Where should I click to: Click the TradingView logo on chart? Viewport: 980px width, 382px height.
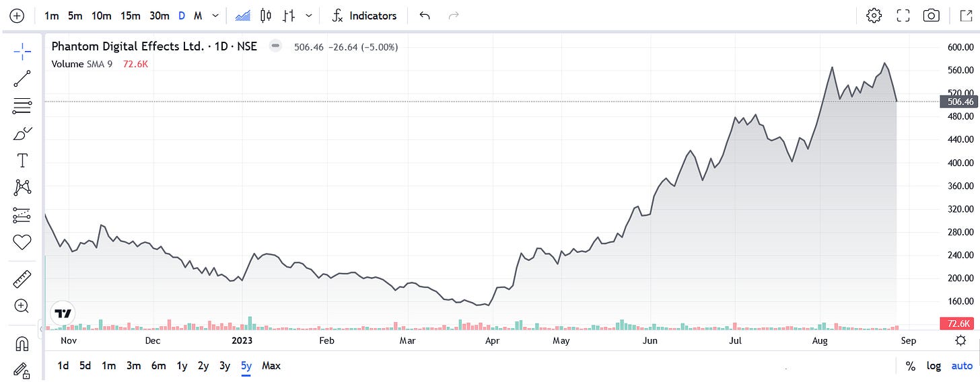63,313
